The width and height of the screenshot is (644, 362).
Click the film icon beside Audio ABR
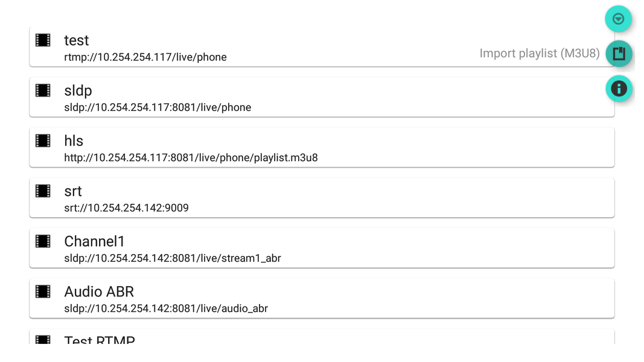(x=43, y=291)
